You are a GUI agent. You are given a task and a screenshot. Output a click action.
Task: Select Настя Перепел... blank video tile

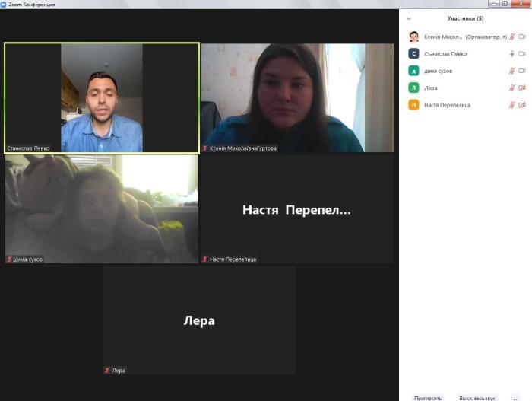point(297,208)
